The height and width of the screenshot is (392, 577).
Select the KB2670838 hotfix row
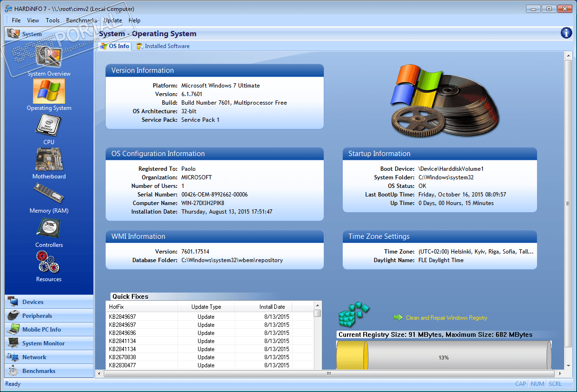209,357
